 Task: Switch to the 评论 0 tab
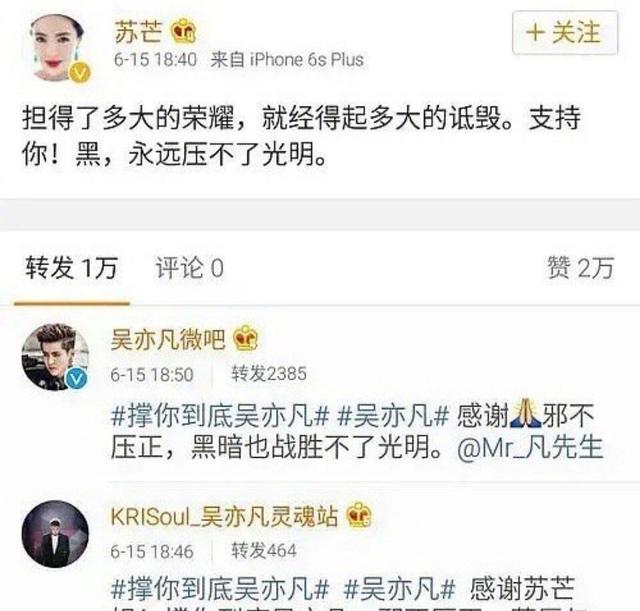click(190, 268)
